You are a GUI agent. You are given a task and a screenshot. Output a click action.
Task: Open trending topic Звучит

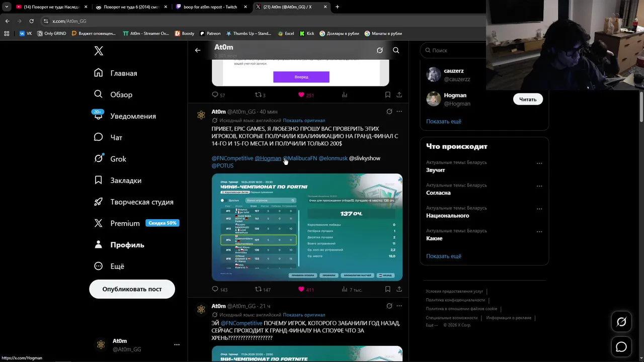[x=436, y=170]
